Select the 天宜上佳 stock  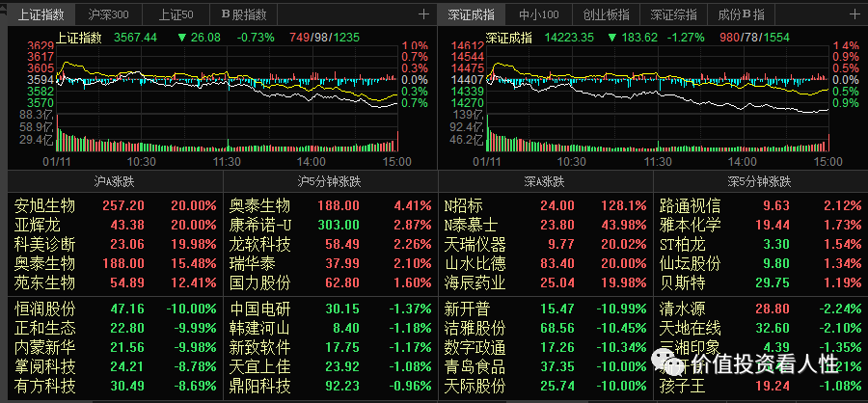(331, 366)
